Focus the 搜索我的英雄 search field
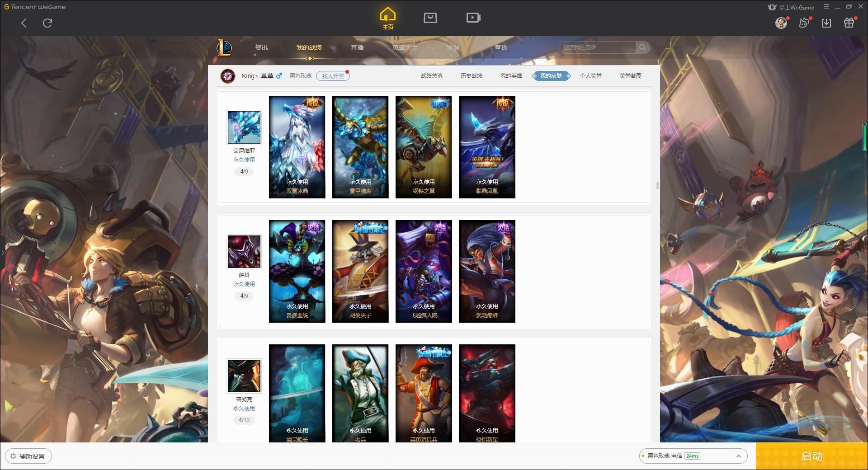 pyautogui.click(x=597, y=47)
